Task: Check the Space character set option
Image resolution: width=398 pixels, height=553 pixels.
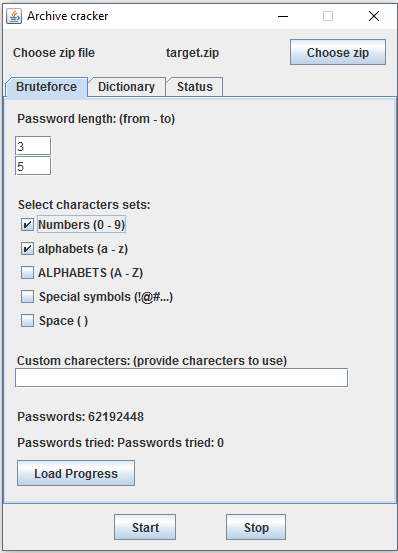Action: click(x=27, y=321)
